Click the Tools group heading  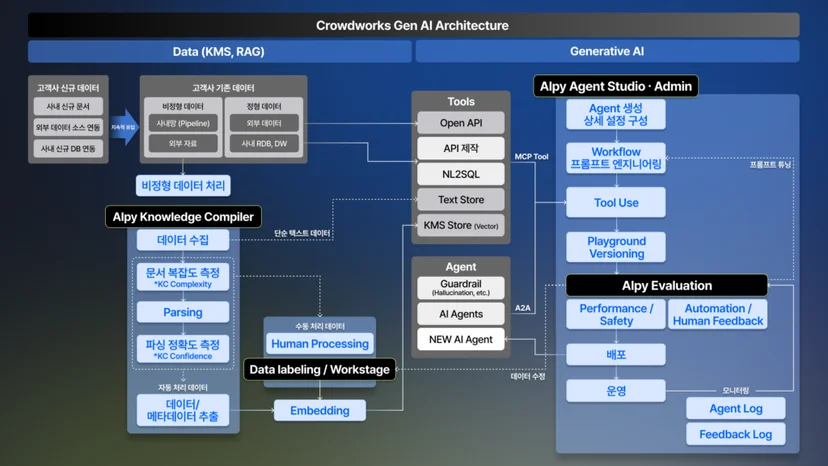pos(461,101)
